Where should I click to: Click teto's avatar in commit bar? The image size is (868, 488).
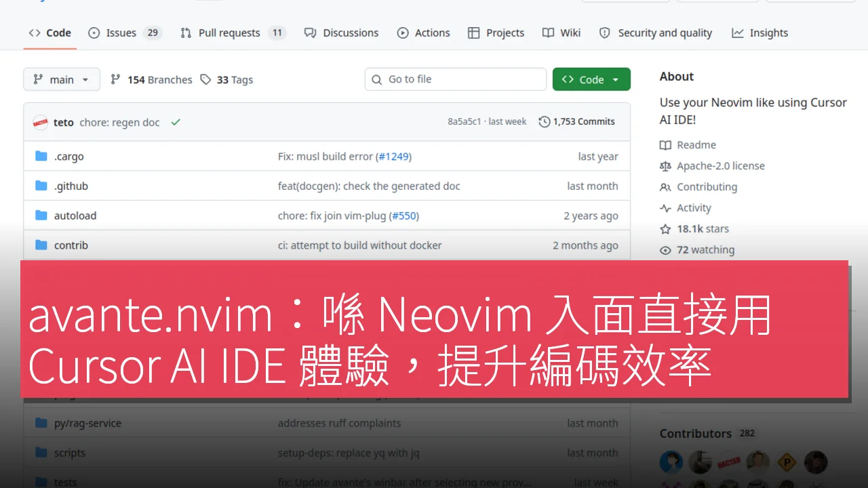click(41, 122)
